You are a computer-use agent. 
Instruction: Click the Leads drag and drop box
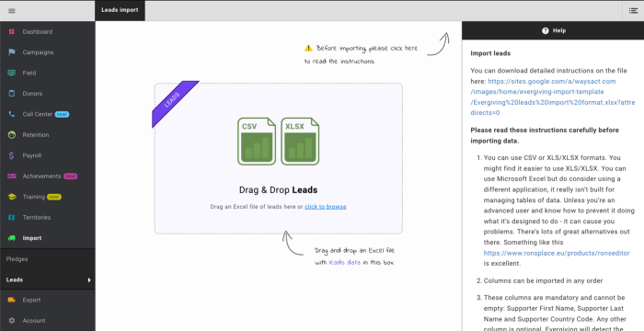pyautogui.click(x=279, y=158)
